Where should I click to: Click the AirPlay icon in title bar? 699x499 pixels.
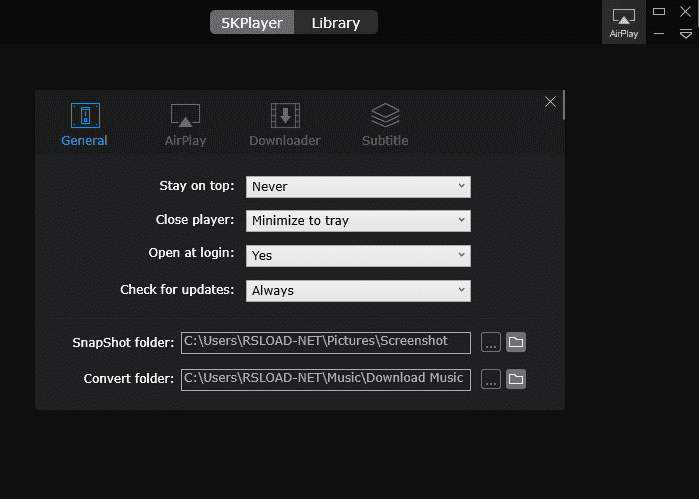[x=624, y=22]
